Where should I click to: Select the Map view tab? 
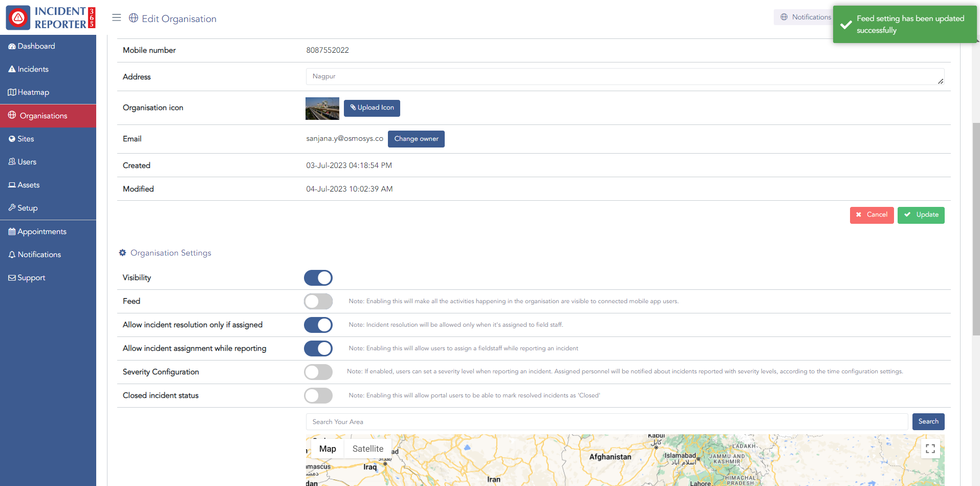328,449
